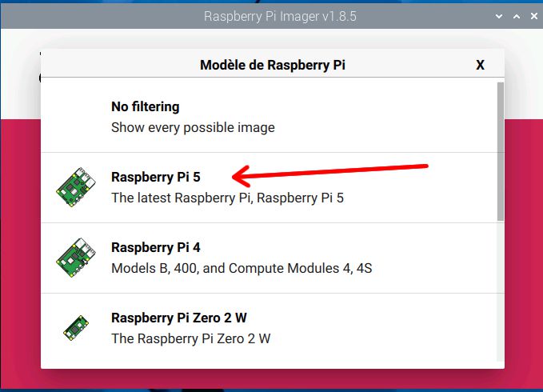
Task: Click the Raspberry Pi 4 board icon
Action: click(76, 258)
